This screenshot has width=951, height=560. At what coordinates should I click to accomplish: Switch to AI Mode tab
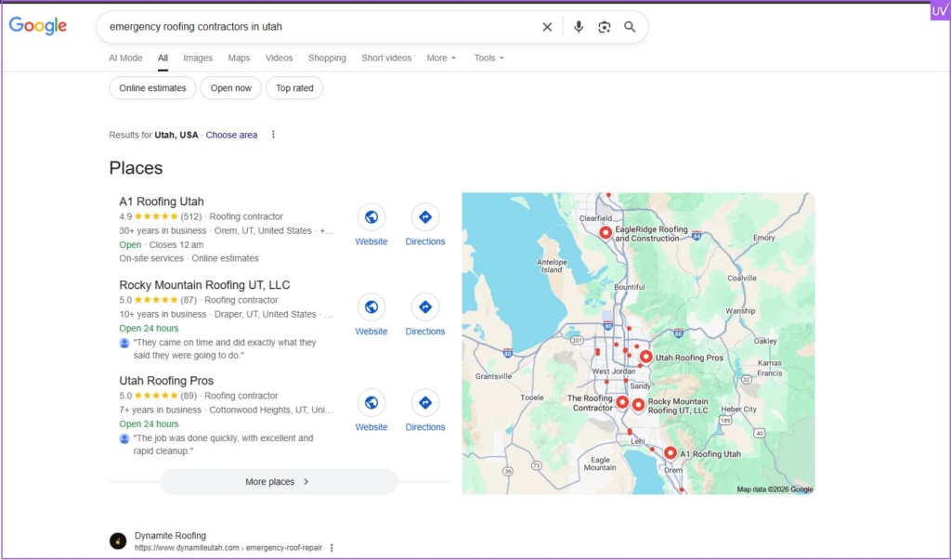click(x=125, y=58)
